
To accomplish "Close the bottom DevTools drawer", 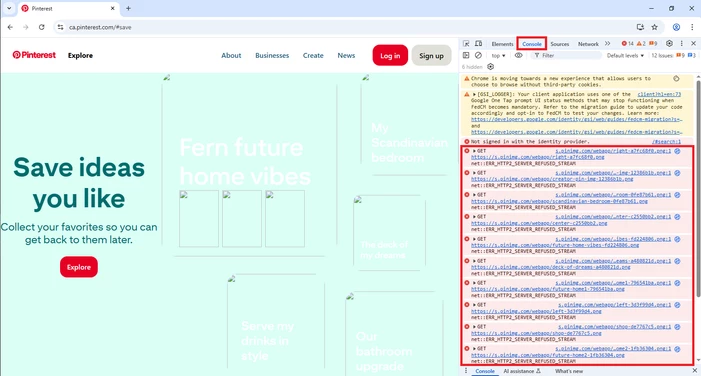I will coord(695,371).
